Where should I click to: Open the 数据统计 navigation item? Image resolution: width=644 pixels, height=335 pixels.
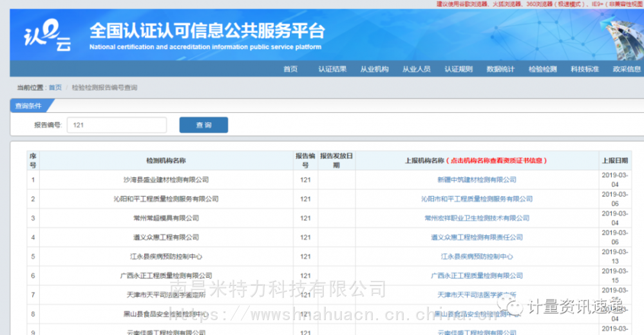[x=500, y=69]
